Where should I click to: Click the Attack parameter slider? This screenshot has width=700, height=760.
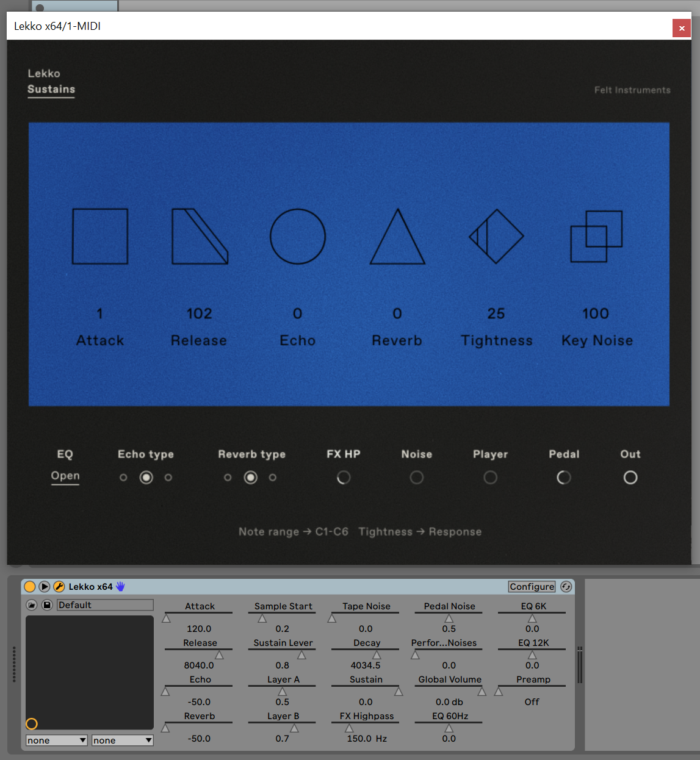(x=199, y=617)
